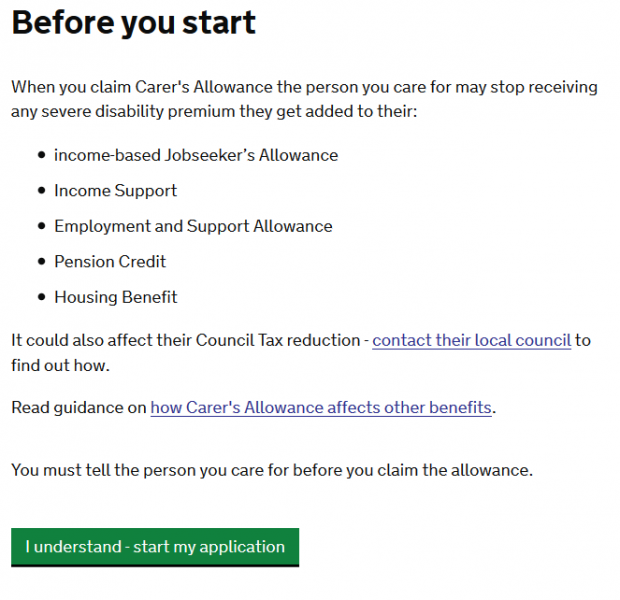The image size is (620, 600).
Task: Select the 'Pension Credit' list item
Action: 110,261
